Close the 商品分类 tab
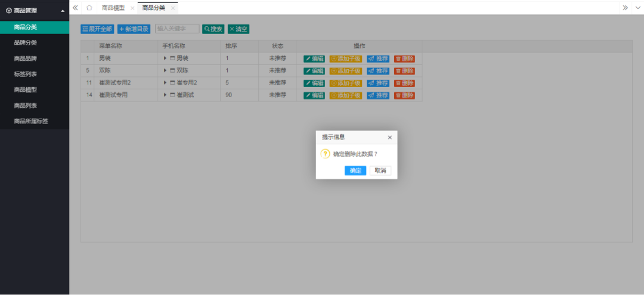 coord(173,8)
